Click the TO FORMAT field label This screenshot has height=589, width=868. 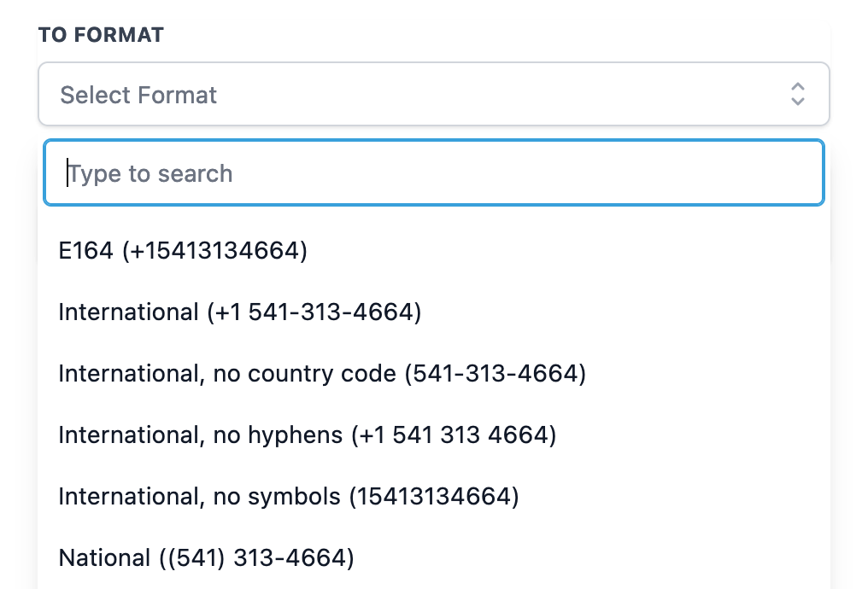click(101, 35)
